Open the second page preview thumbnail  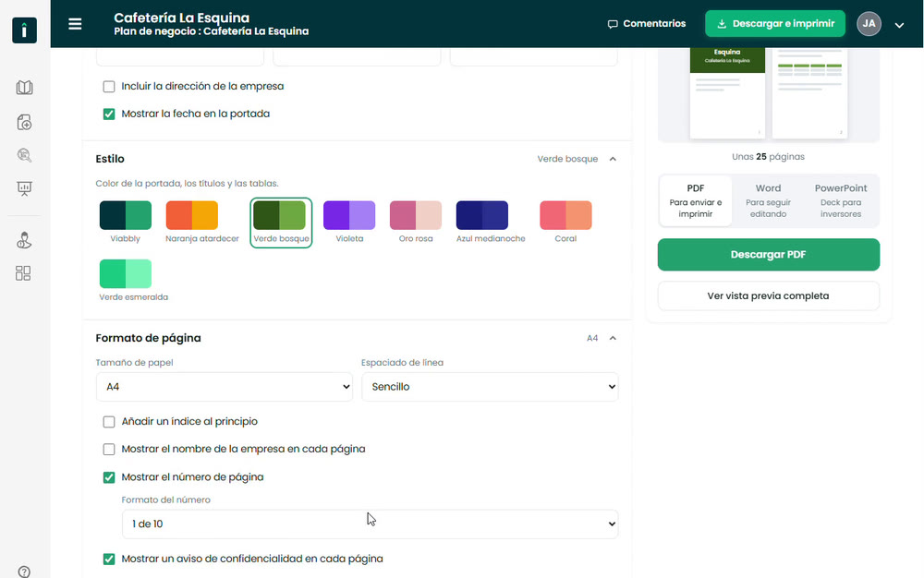pos(809,93)
